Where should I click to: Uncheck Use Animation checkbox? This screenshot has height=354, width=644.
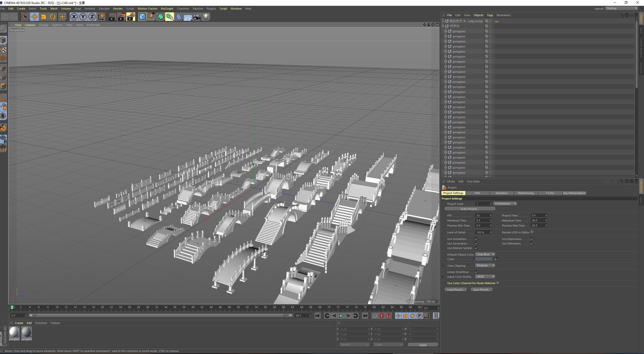click(x=477, y=239)
